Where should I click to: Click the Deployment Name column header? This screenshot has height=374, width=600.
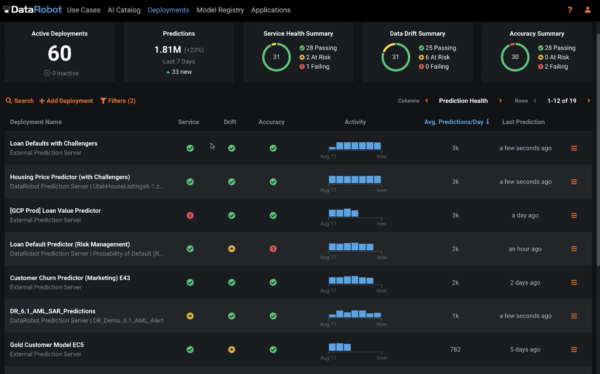coord(36,122)
